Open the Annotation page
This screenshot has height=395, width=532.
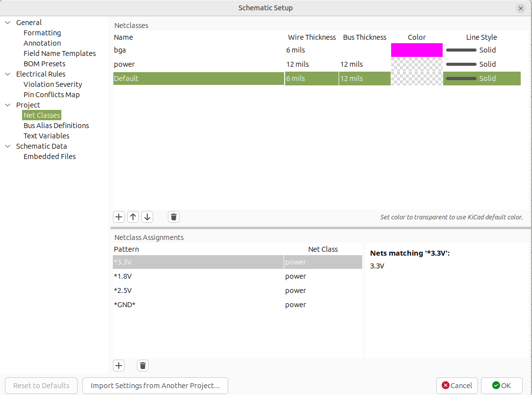(x=42, y=43)
